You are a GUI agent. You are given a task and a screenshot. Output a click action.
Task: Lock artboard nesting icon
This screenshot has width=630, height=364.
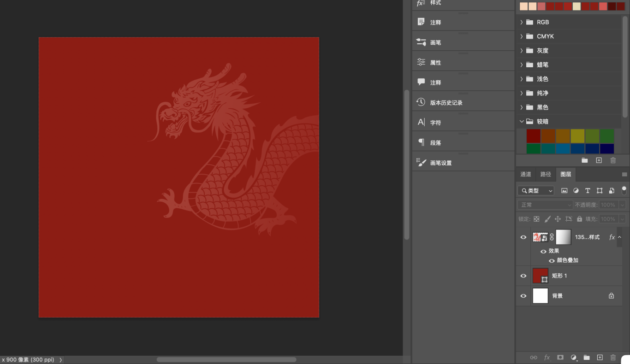tap(569, 219)
